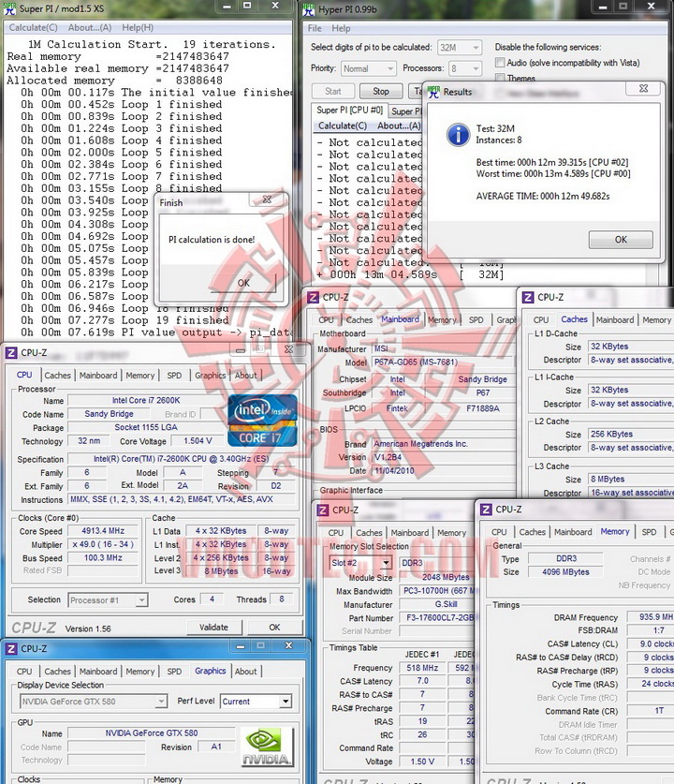This screenshot has height=784, width=674.
Task: Click OK in the Results dialog
Action: pyautogui.click(x=621, y=240)
